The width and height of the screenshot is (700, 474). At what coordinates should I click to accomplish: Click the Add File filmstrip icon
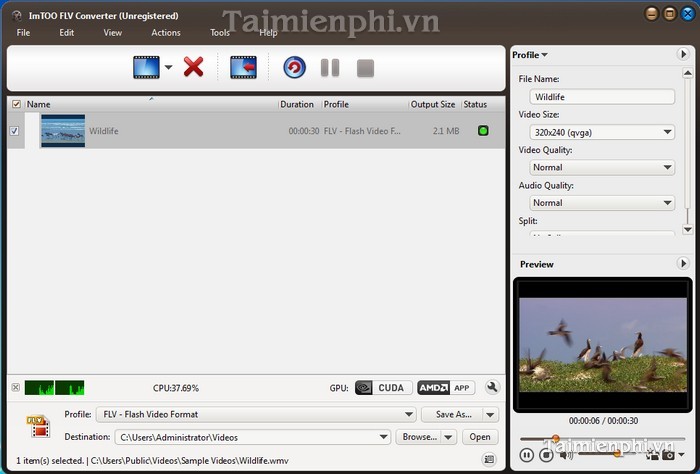pos(146,67)
